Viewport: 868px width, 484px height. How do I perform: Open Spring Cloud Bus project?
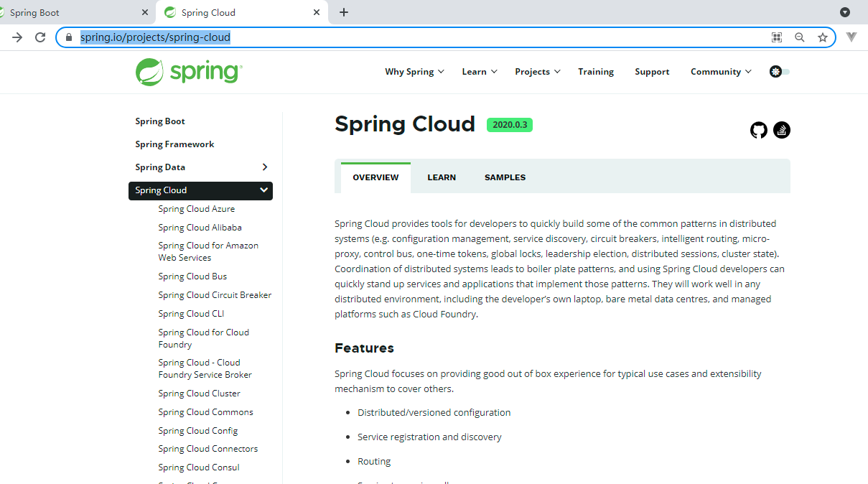[x=192, y=276]
